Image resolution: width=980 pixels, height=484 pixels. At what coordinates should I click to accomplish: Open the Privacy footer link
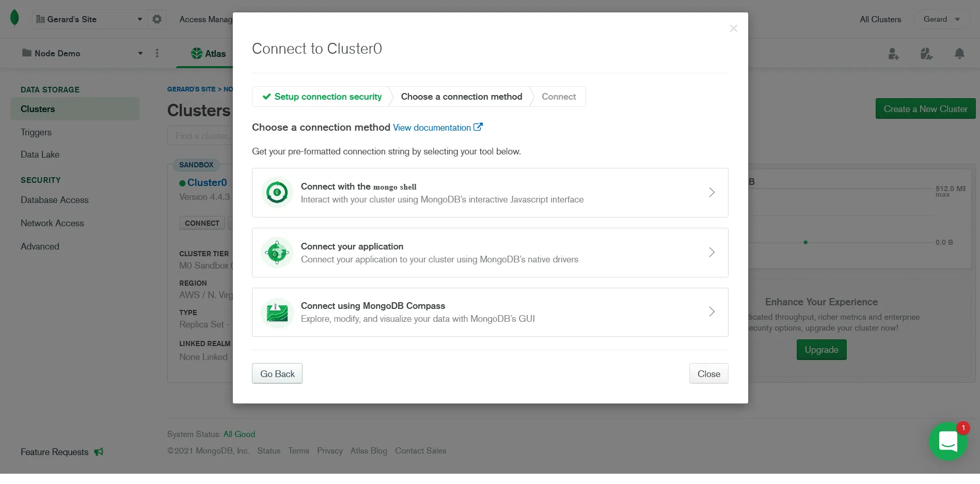point(330,451)
